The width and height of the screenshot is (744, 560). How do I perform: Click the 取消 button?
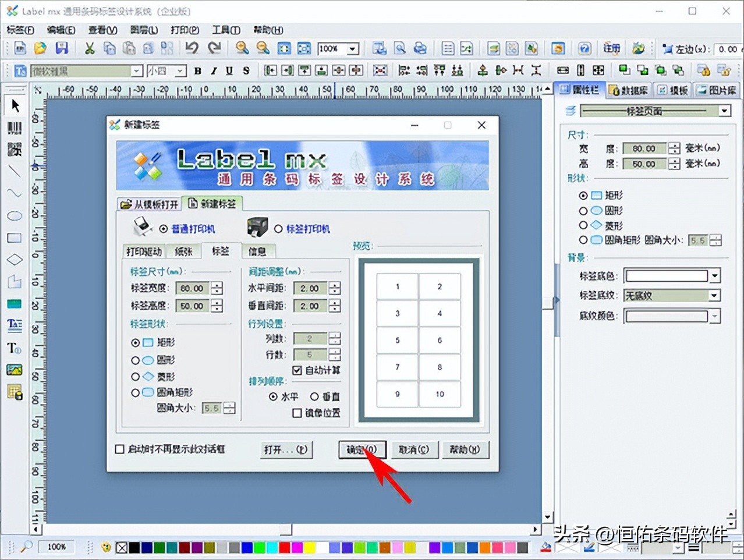[414, 449]
